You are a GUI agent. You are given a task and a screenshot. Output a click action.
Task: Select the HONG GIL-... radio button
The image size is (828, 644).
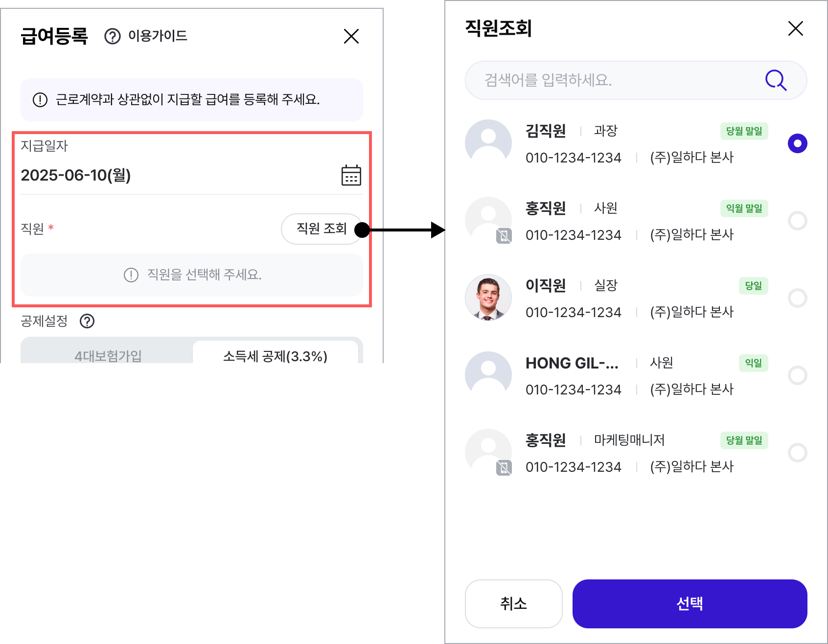798,375
